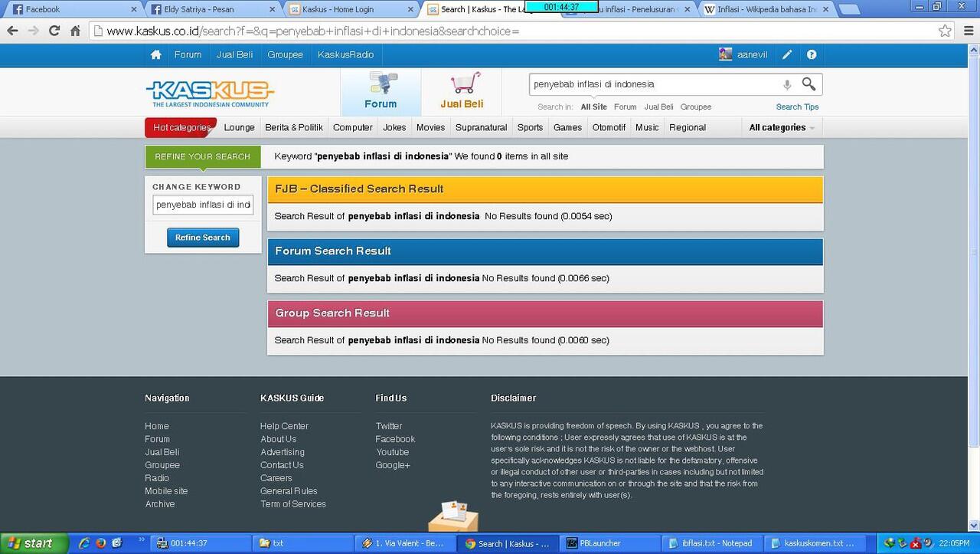This screenshot has height=554, width=980.
Task: Click the pencil create-post icon
Action: click(x=787, y=54)
